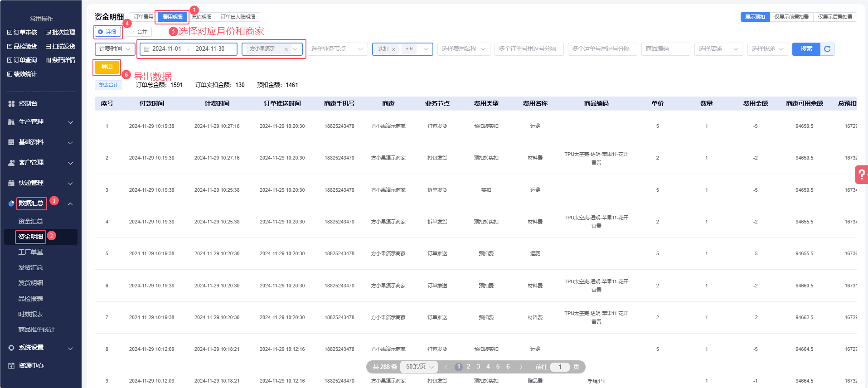Image resolution: width=868 pixels, height=388 pixels.
Task: Clear the selected 方小果演示 merchant tag
Action: pyautogui.click(x=286, y=49)
